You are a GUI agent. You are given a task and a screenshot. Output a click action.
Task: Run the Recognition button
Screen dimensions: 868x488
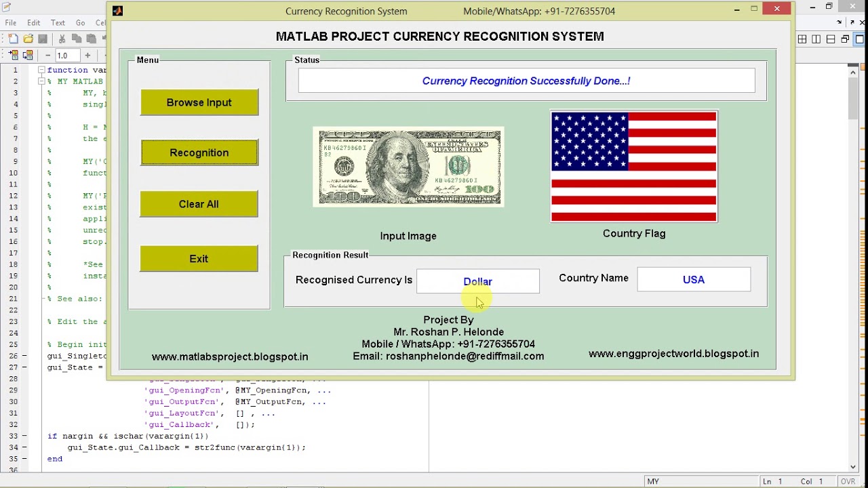click(x=199, y=152)
